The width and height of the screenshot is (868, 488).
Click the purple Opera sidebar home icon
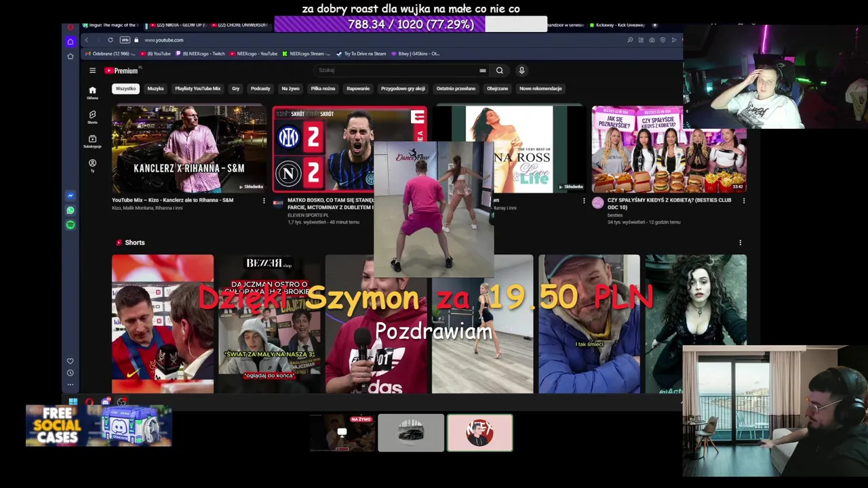70,41
